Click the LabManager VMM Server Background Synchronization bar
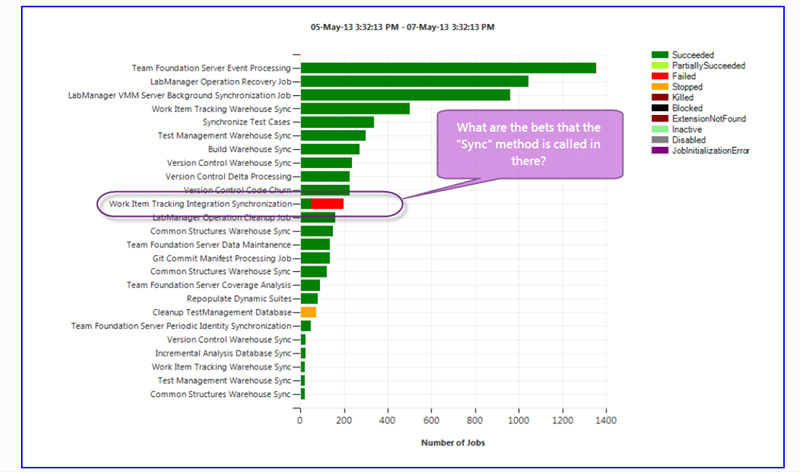This screenshot has width=800, height=472. [406, 95]
